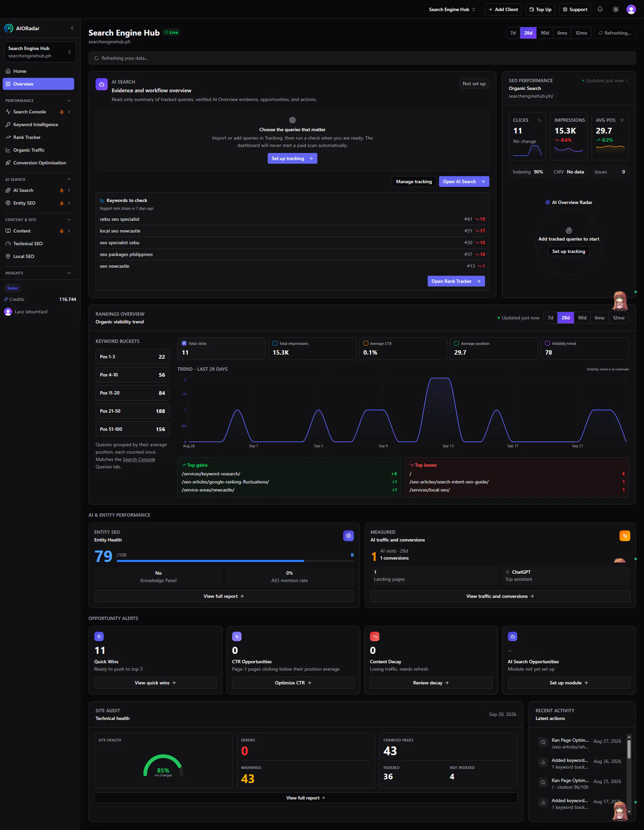Click the Entity SEO fingerprint sidebar icon
This screenshot has height=830, width=644.
click(8, 203)
